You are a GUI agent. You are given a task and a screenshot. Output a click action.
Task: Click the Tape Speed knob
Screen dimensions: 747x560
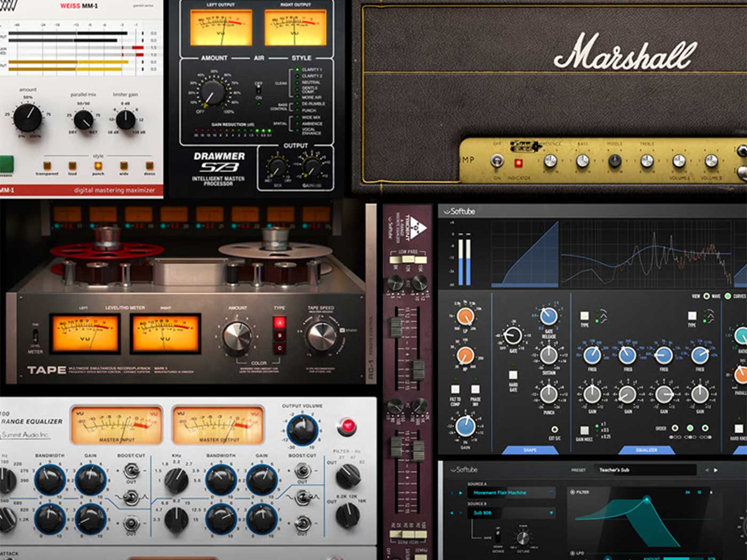[x=321, y=335]
